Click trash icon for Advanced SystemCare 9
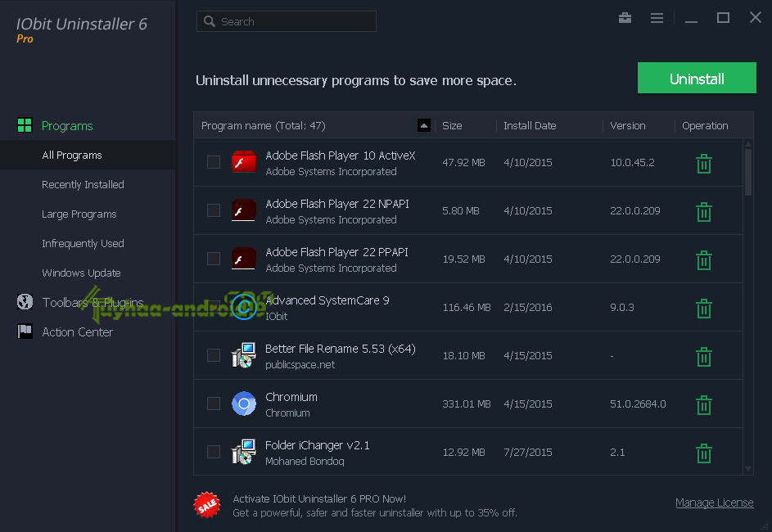 tap(703, 308)
